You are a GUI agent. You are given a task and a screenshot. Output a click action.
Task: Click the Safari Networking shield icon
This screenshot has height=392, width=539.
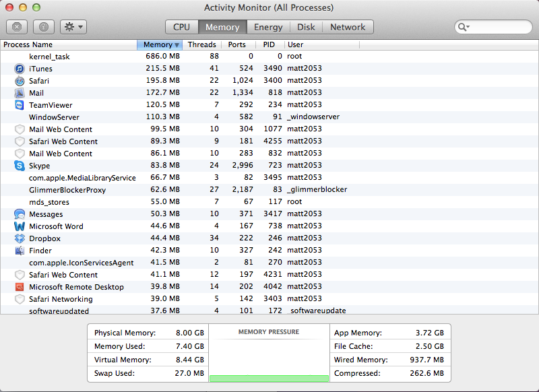pyautogui.click(x=20, y=299)
